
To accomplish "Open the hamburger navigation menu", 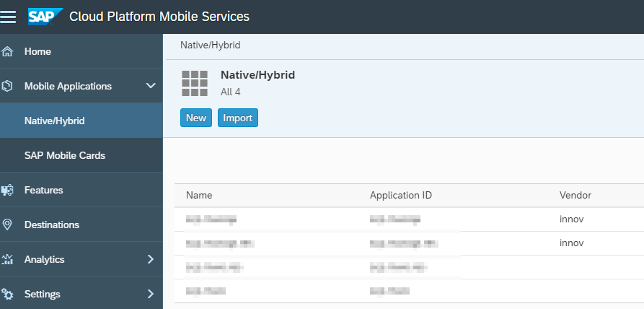I will click(x=9, y=16).
